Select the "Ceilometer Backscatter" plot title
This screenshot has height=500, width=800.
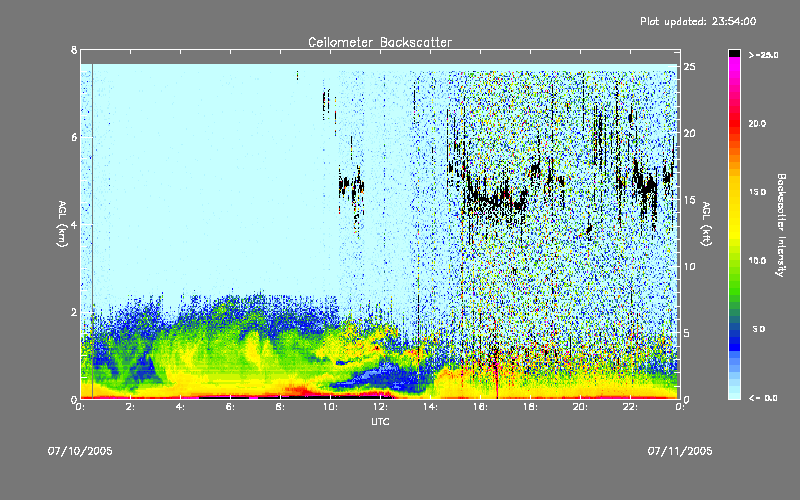[380, 42]
